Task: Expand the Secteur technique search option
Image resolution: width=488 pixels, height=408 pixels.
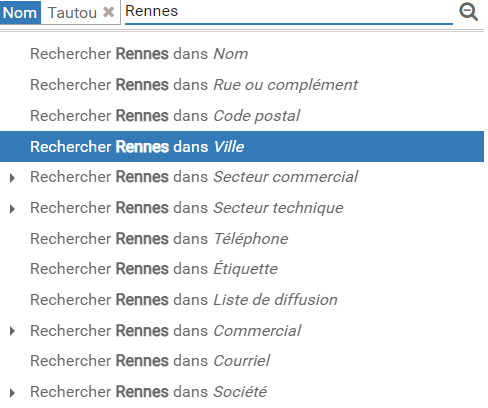Action: (13, 209)
